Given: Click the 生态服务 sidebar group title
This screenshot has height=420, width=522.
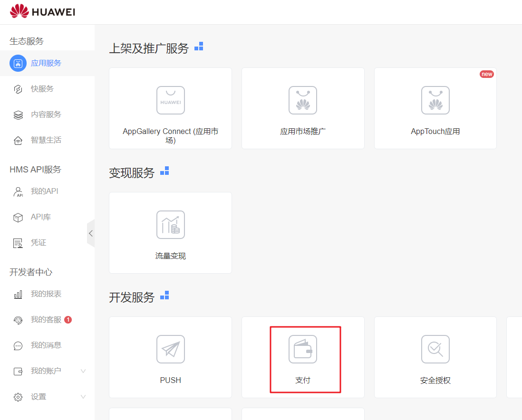Looking at the screenshot, I should click(27, 41).
